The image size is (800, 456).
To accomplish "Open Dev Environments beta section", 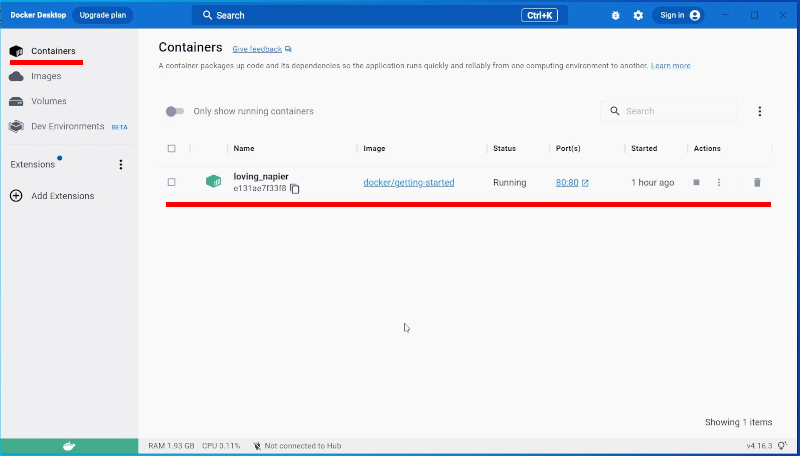I will 68,126.
